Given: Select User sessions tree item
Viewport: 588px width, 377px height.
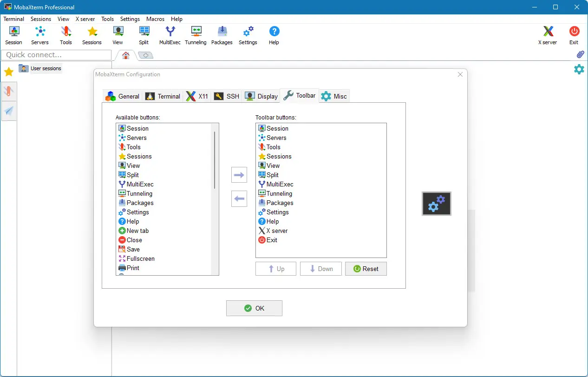Looking at the screenshot, I should 40,68.
